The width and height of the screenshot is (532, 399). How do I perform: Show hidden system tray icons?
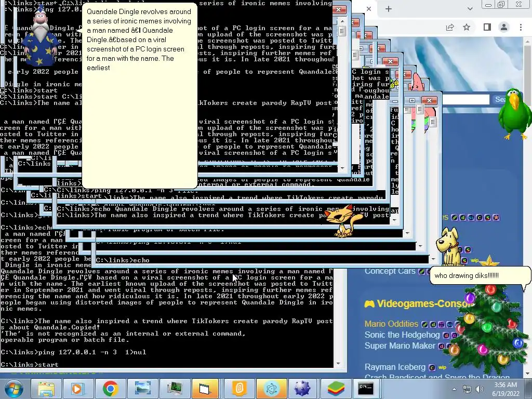(454, 389)
